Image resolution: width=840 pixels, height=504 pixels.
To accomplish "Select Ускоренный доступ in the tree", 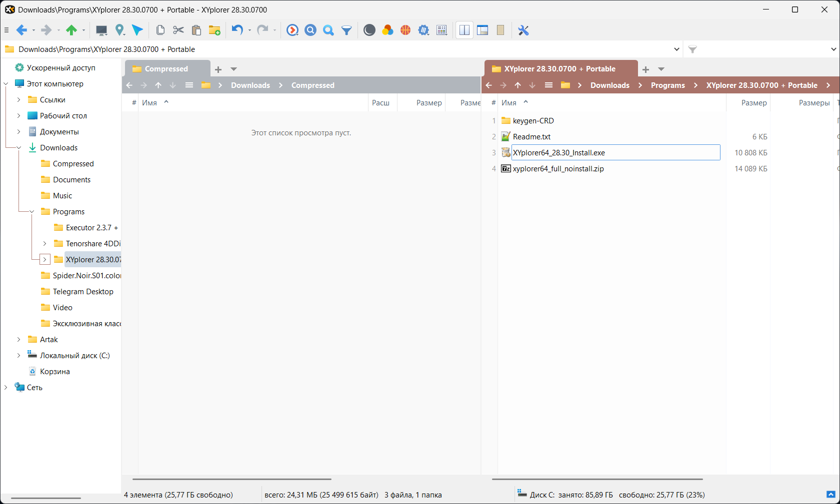I will [x=61, y=68].
